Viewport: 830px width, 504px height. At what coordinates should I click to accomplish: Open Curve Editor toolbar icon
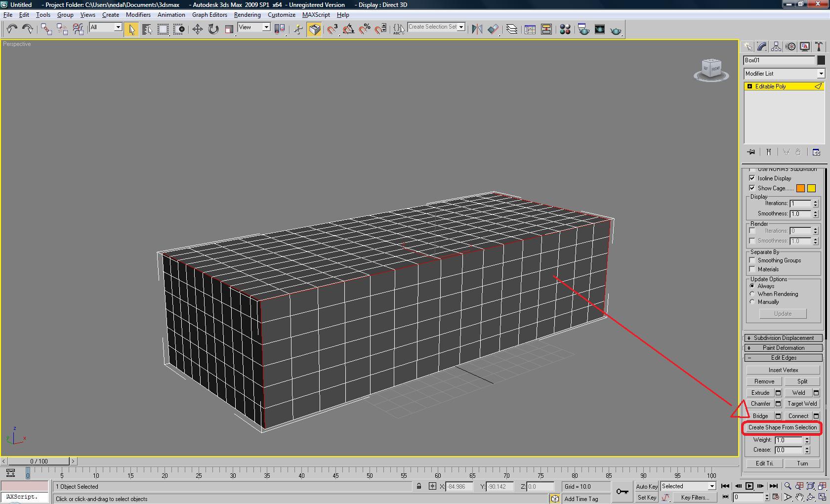coord(530,29)
